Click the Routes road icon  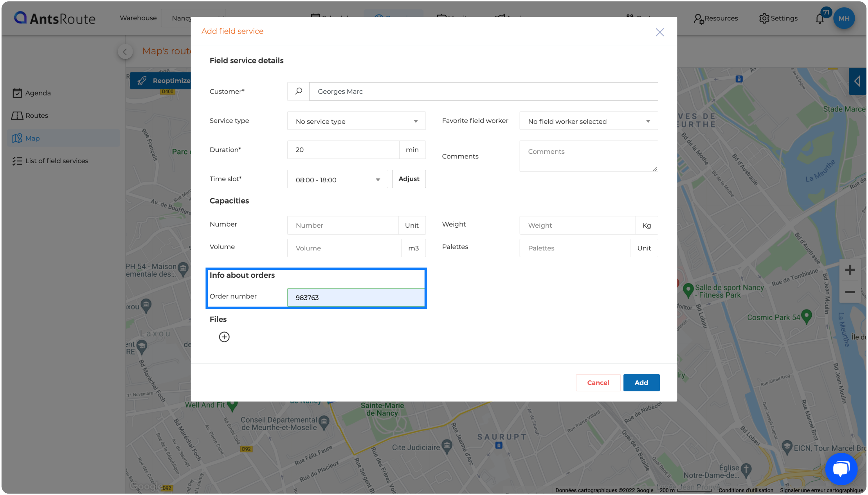[x=17, y=116]
